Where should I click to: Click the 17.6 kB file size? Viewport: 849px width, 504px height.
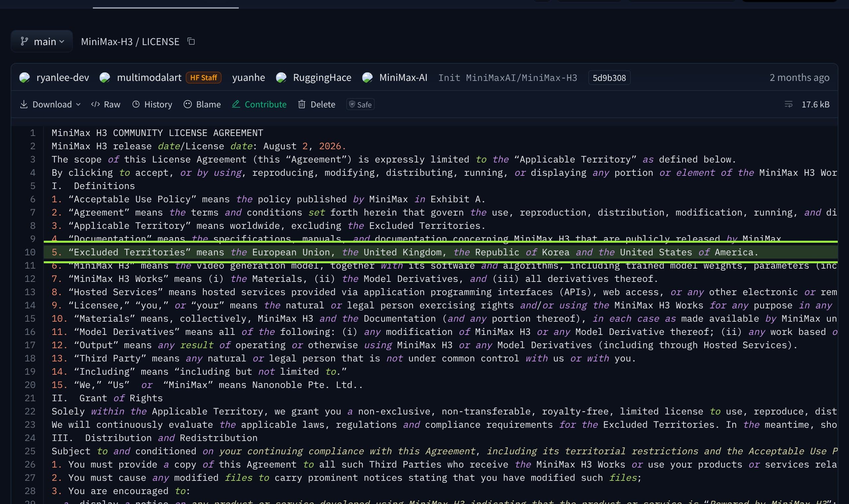point(816,104)
